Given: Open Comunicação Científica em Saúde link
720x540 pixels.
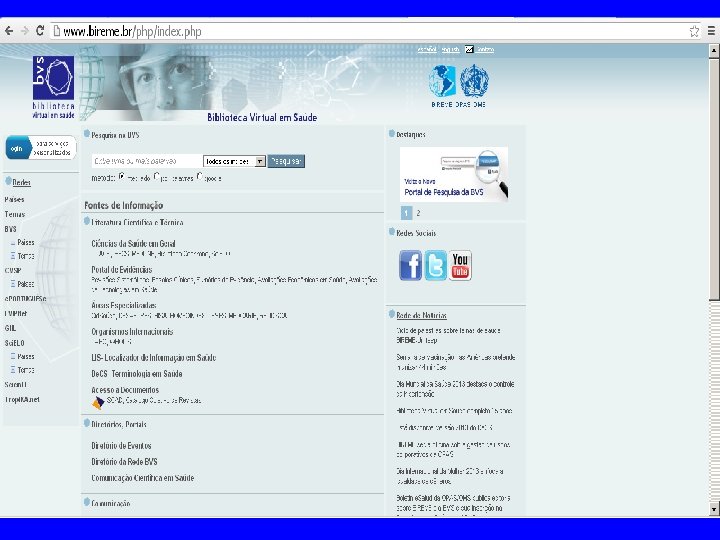Looking at the screenshot, I should (142, 478).
